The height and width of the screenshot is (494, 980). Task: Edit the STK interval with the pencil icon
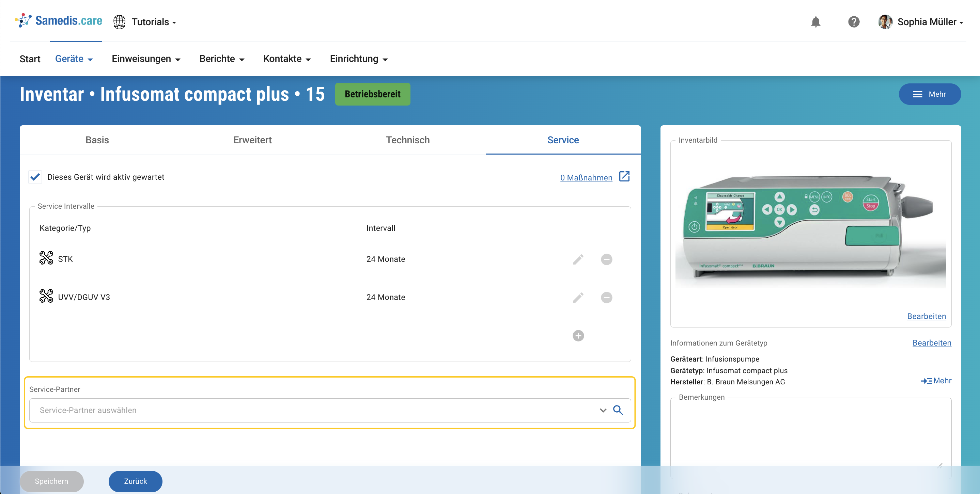[578, 259]
